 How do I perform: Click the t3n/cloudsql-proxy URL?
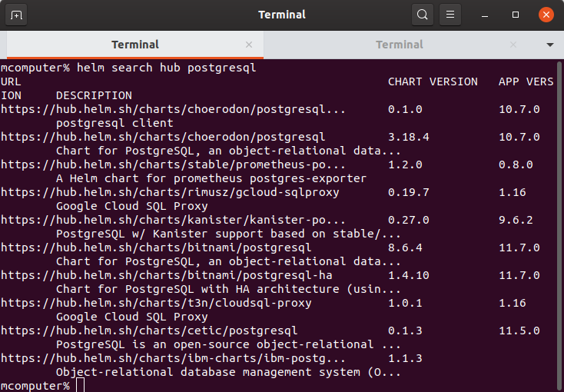(156, 303)
